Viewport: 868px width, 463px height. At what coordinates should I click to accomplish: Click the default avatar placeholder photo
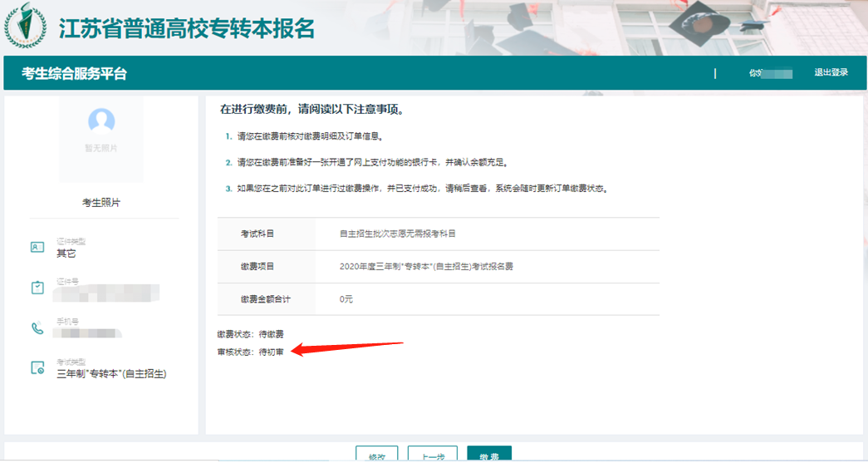[x=101, y=121]
